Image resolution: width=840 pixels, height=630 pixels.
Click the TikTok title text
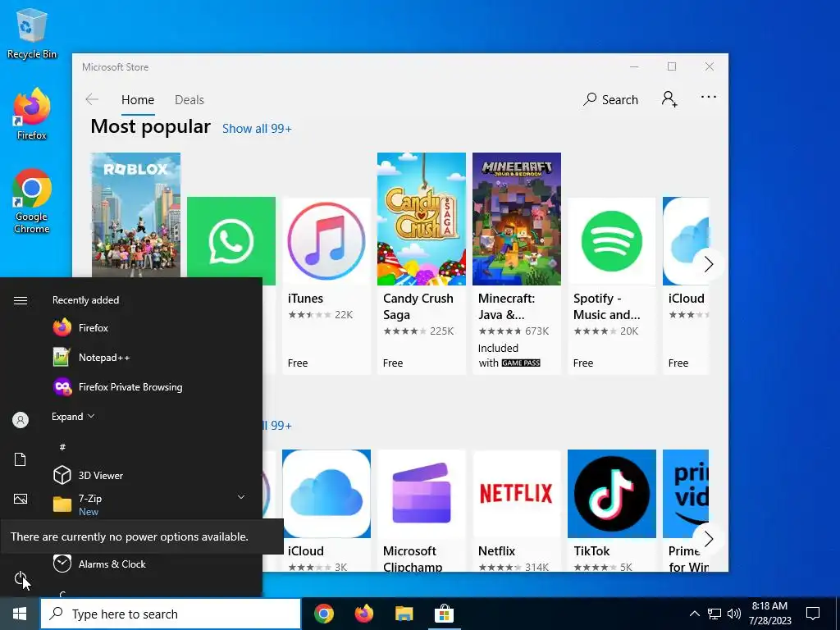click(x=591, y=551)
